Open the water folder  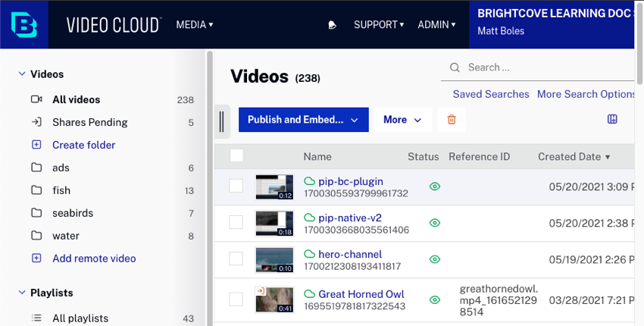(x=66, y=236)
